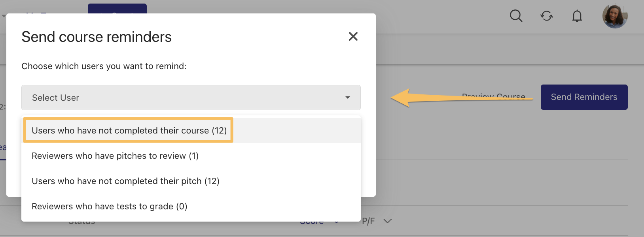Click the caret arrow in Select User field
Screen dimensions: 644x237
(x=348, y=98)
